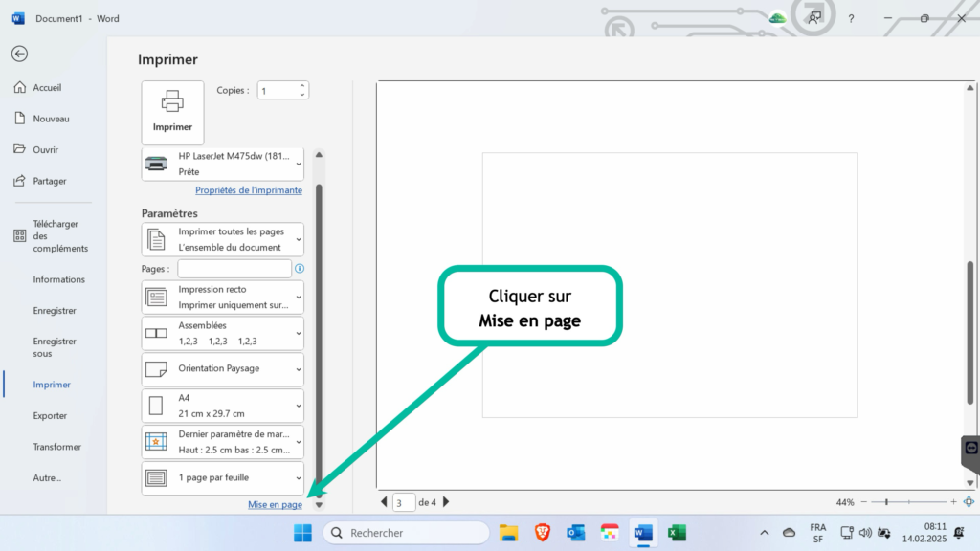Increase the Copies count by one
Image resolution: width=980 pixels, height=551 pixels.
point(301,86)
